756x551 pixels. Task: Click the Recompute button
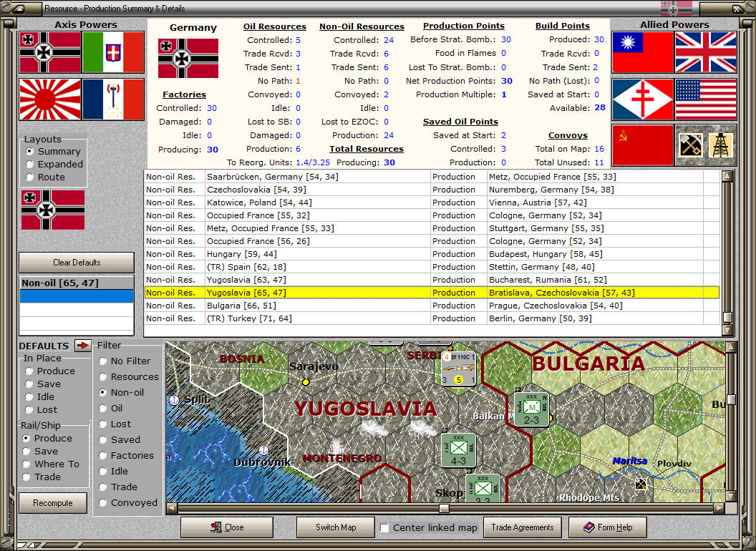point(53,503)
